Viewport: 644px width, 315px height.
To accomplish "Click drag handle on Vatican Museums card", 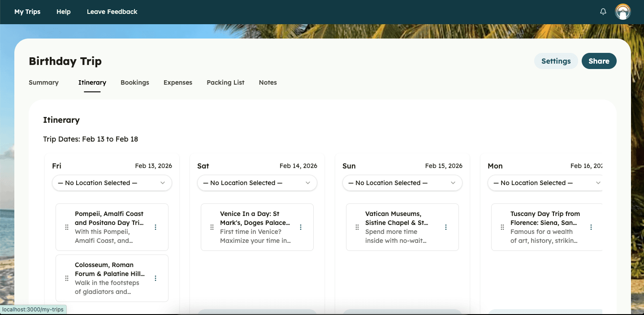I will point(357,227).
